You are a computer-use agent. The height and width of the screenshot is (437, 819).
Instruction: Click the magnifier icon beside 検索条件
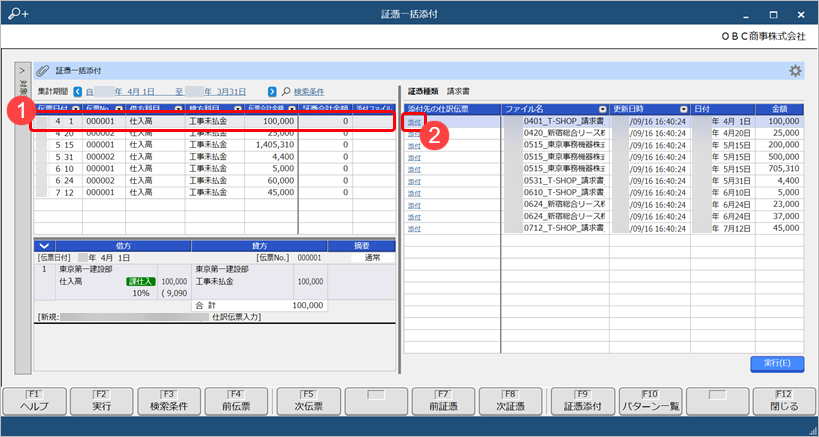coord(286,92)
